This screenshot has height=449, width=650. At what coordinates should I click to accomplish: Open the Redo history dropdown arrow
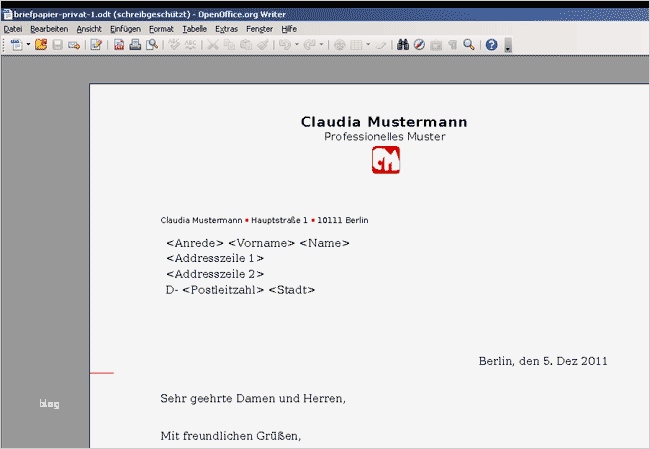[321, 44]
